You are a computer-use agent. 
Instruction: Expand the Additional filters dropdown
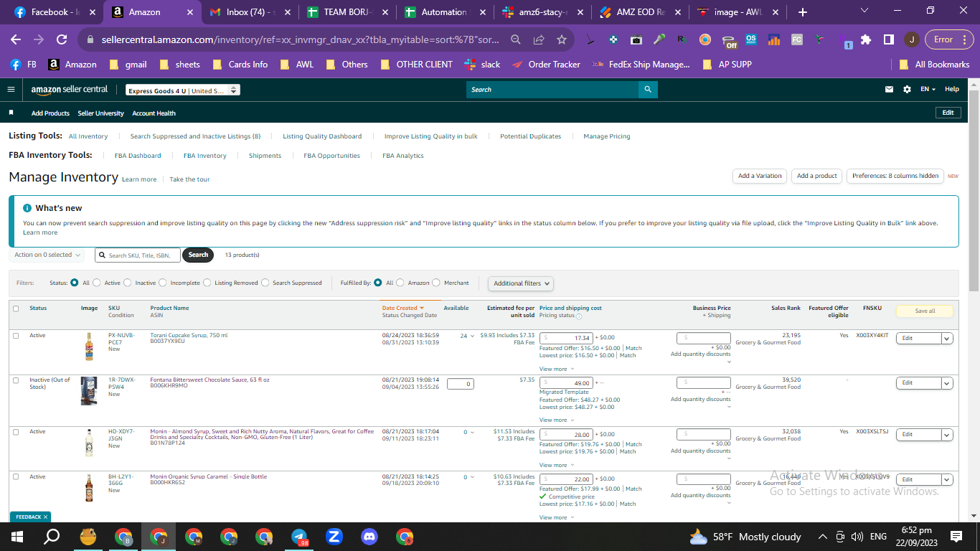click(521, 283)
